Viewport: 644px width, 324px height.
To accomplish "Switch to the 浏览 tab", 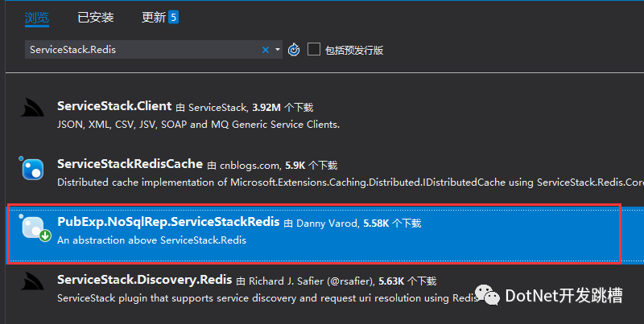I will coord(37,18).
